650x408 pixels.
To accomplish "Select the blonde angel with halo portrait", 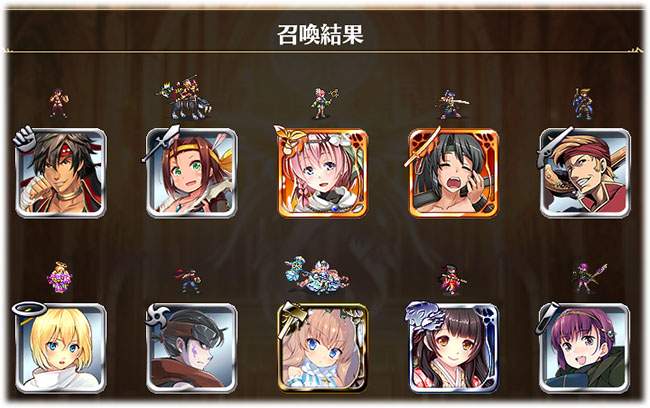I will click(x=61, y=348).
